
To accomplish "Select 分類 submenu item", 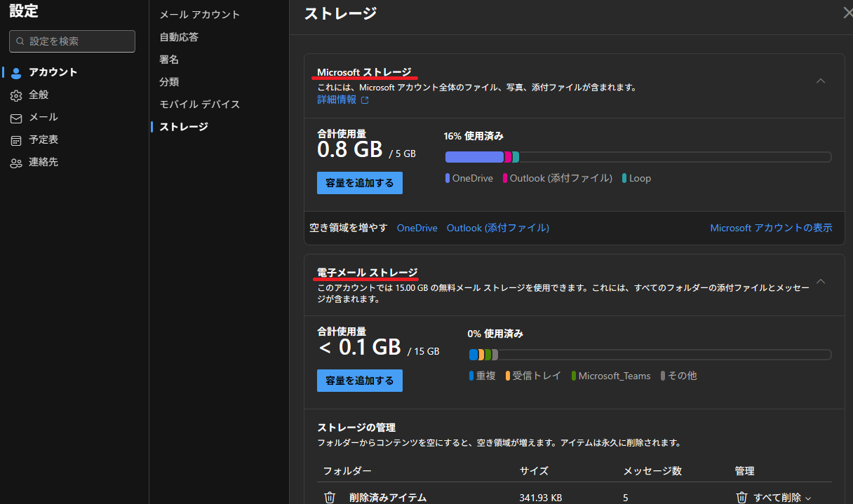I will pos(169,82).
